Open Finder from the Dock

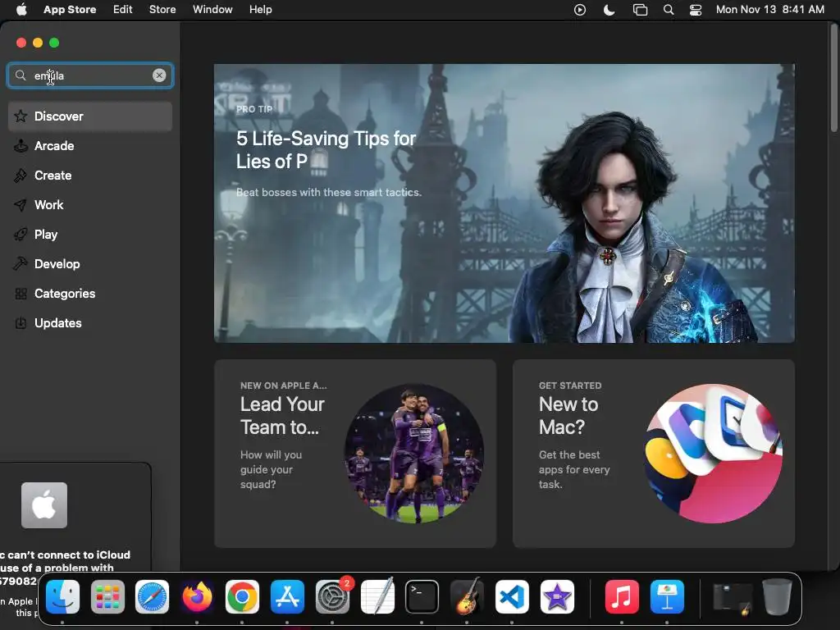(62, 597)
